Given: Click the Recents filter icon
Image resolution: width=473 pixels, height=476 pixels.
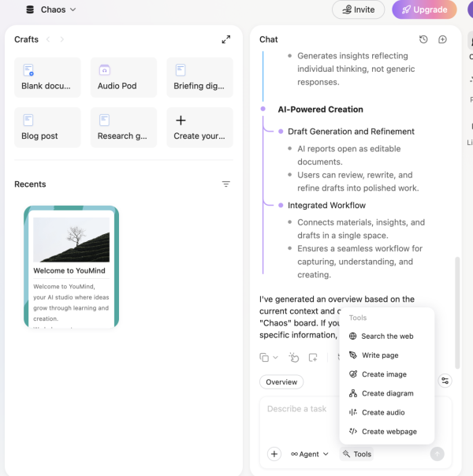Looking at the screenshot, I should click(226, 184).
